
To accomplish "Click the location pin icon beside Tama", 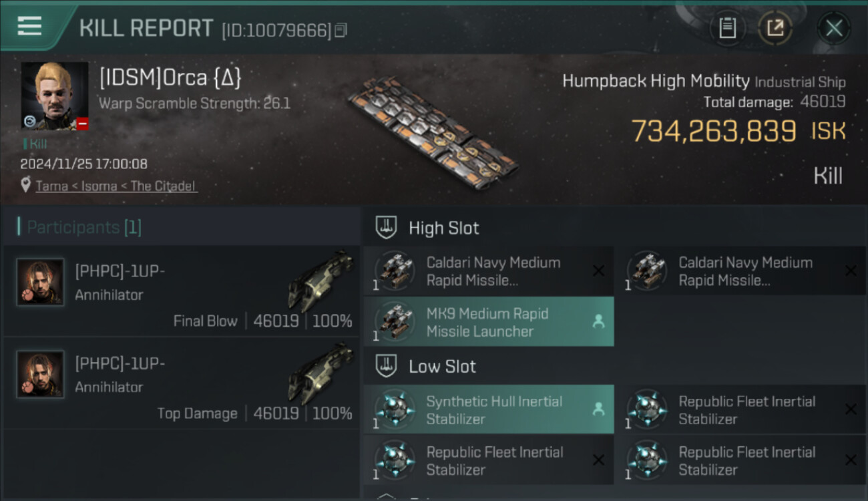I will [x=25, y=186].
